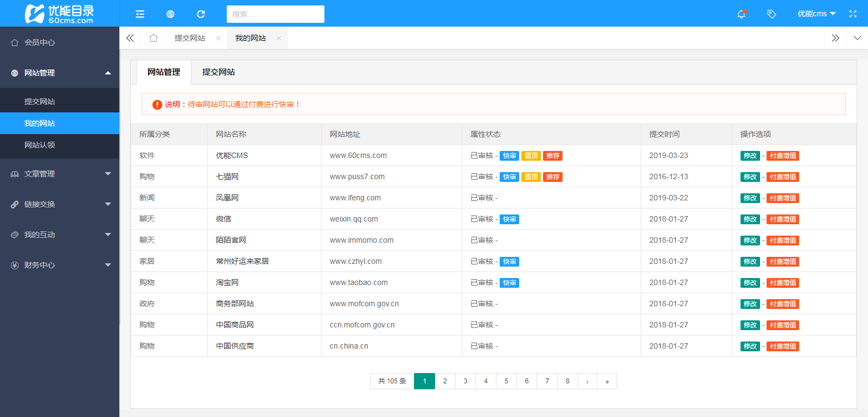The image size is (868, 417).
Task: Click the 优能目录 60cms.com logo
Action: [60, 14]
